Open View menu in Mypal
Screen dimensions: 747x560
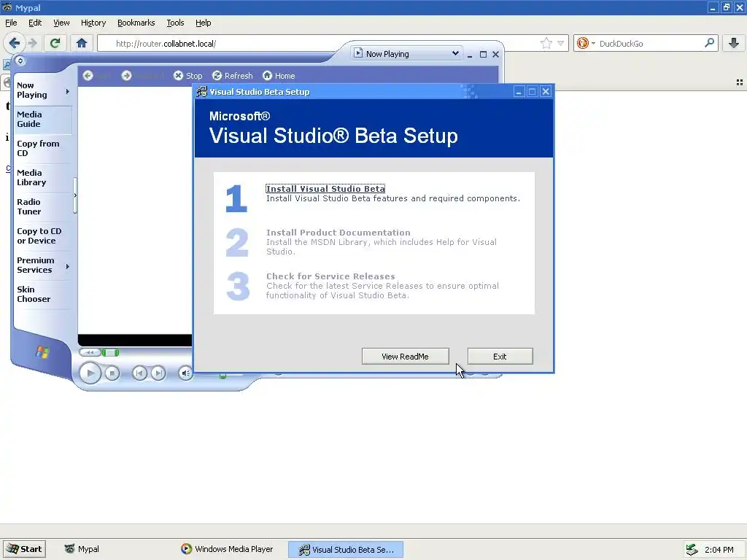(x=61, y=23)
